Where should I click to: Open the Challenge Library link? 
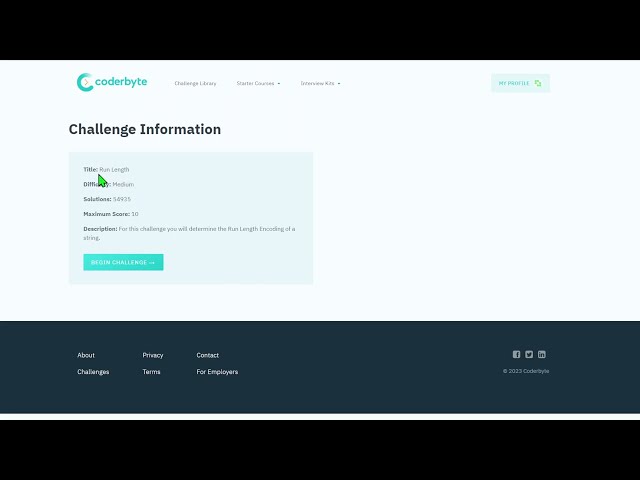pyautogui.click(x=196, y=83)
